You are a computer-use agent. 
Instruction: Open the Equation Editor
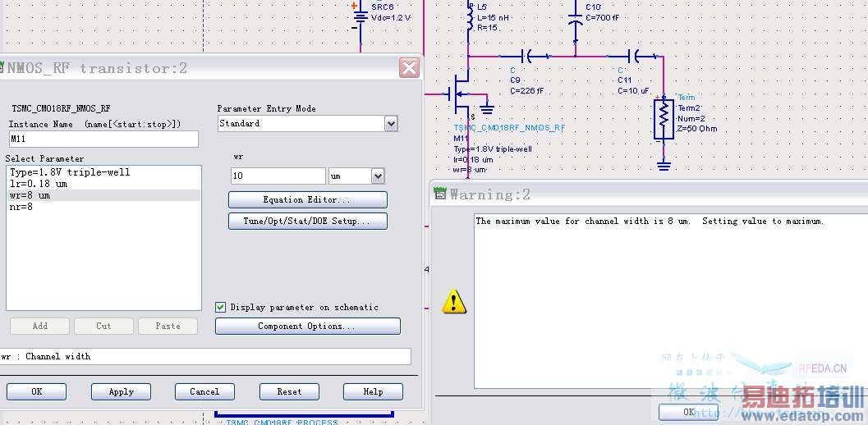click(307, 199)
